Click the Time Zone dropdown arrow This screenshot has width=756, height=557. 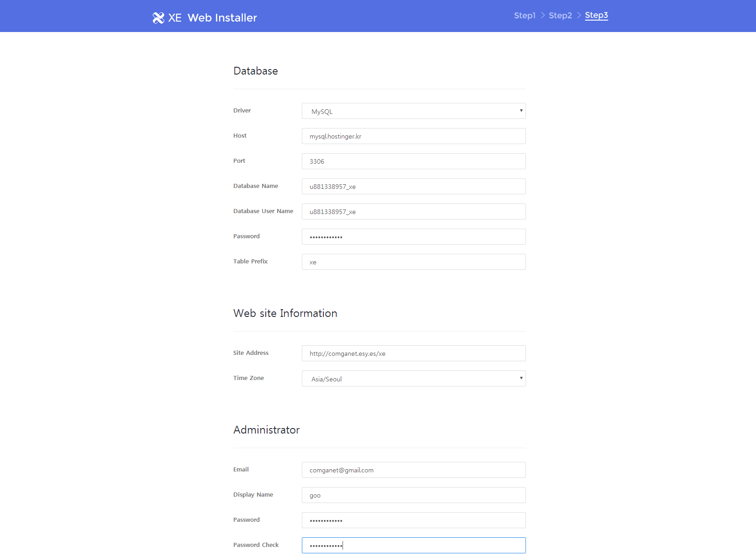[x=521, y=378]
